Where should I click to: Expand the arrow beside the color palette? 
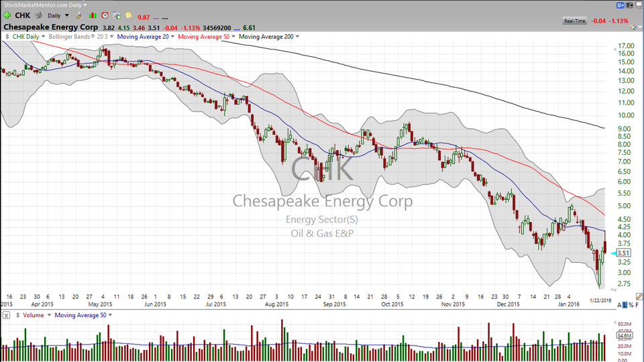click(639, 27)
